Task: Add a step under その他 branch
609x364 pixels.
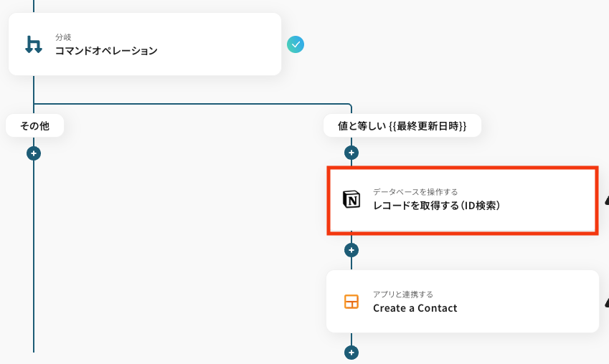Action: 34,153
